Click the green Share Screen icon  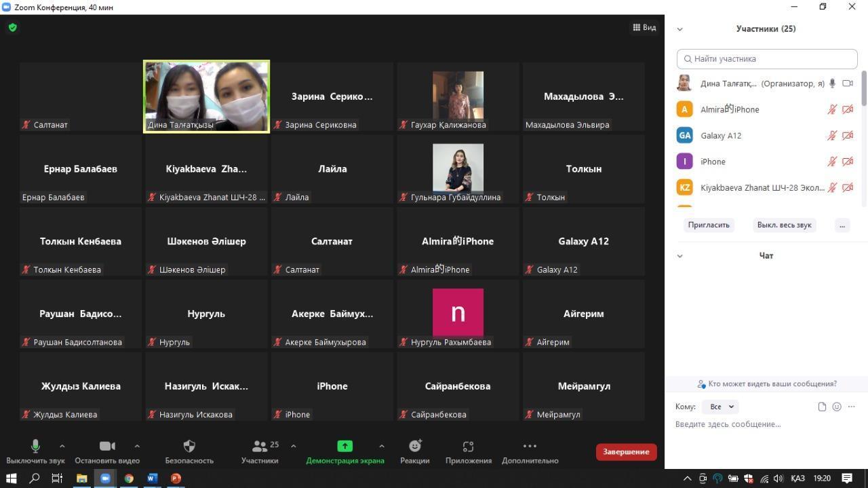tap(345, 446)
